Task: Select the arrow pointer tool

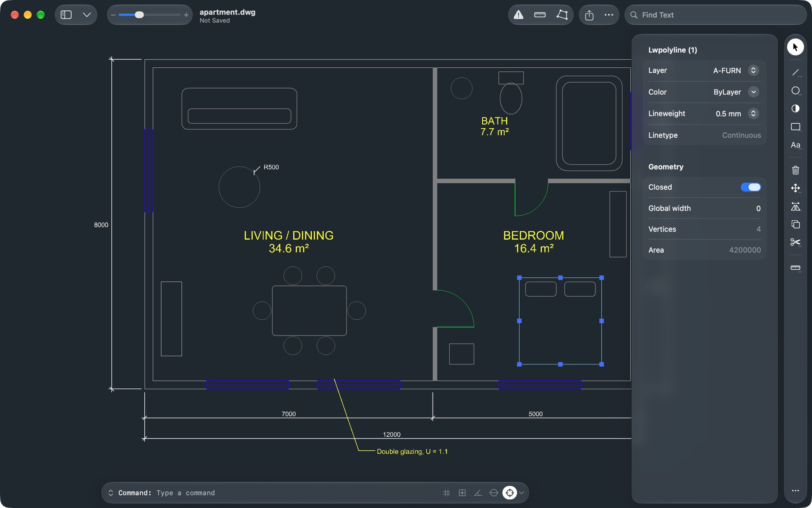Action: (795, 47)
